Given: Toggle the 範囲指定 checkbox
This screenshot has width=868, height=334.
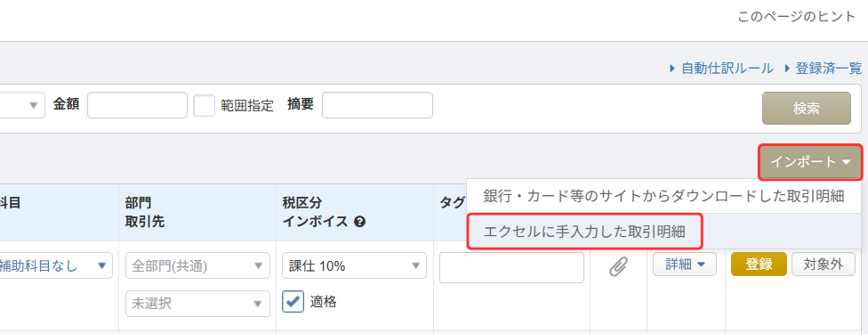Looking at the screenshot, I should [204, 105].
